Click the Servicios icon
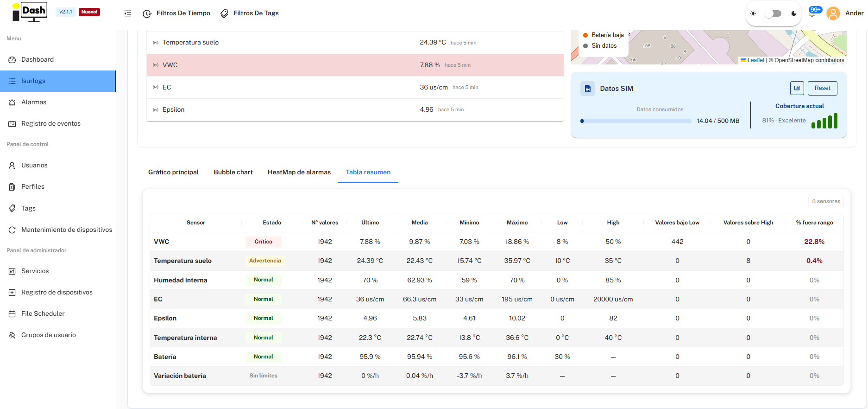868x409 pixels. [12, 271]
